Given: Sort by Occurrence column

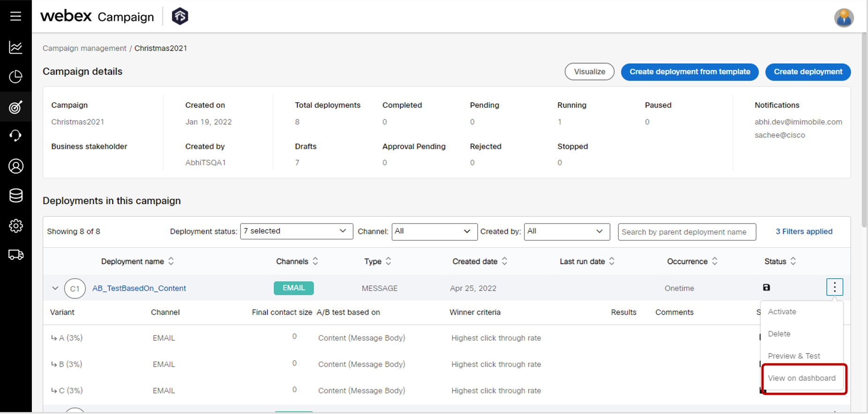Looking at the screenshot, I should click(715, 261).
